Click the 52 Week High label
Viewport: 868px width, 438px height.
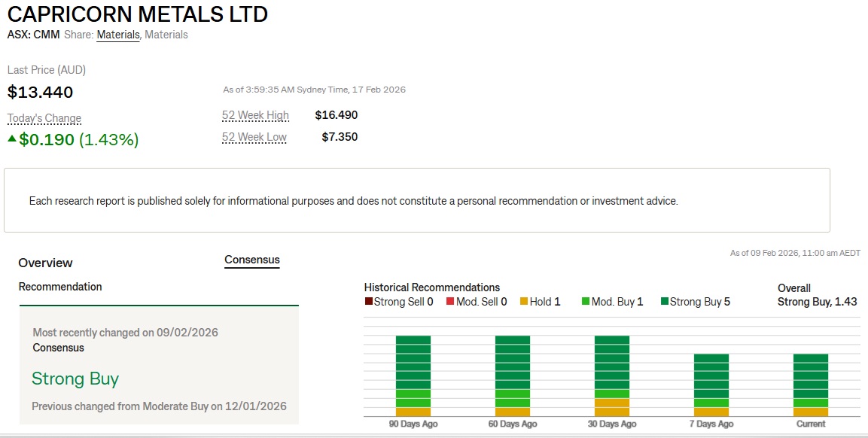coord(255,115)
